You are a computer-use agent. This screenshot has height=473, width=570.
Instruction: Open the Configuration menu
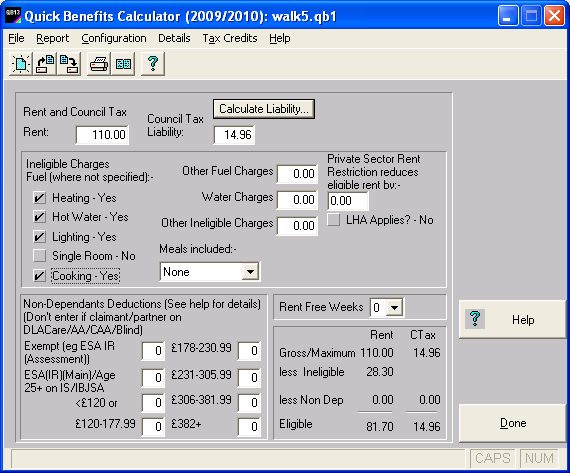(114, 38)
